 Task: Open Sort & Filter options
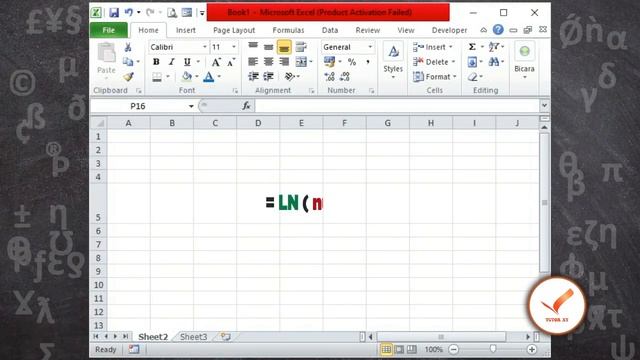pos(494,47)
